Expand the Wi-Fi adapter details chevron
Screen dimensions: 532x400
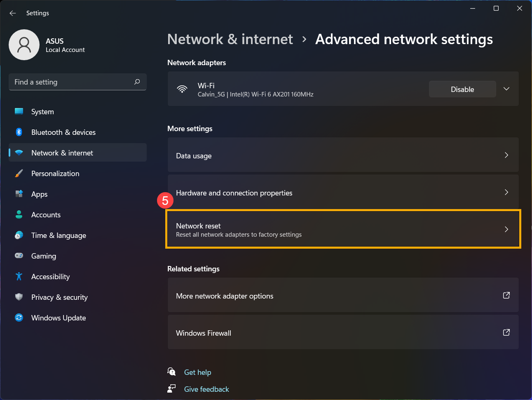coord(506,89)
